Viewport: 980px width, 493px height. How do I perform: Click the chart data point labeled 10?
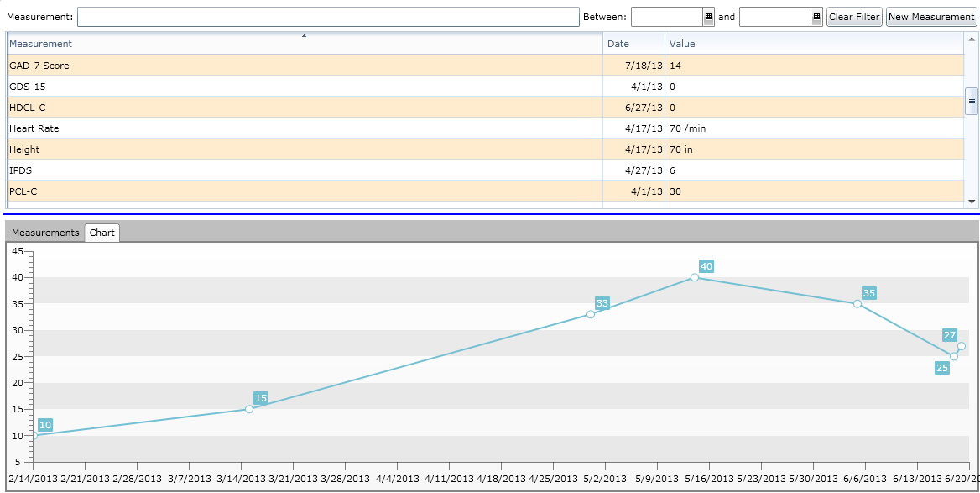(x=34, y=435)
